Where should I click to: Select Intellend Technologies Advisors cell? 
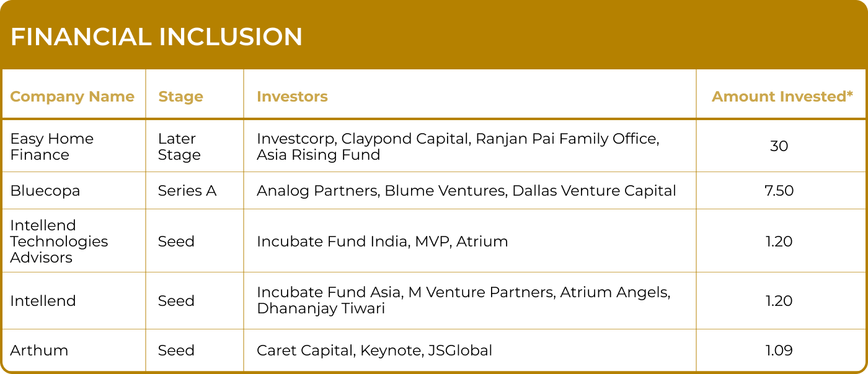tap(59, 241)
